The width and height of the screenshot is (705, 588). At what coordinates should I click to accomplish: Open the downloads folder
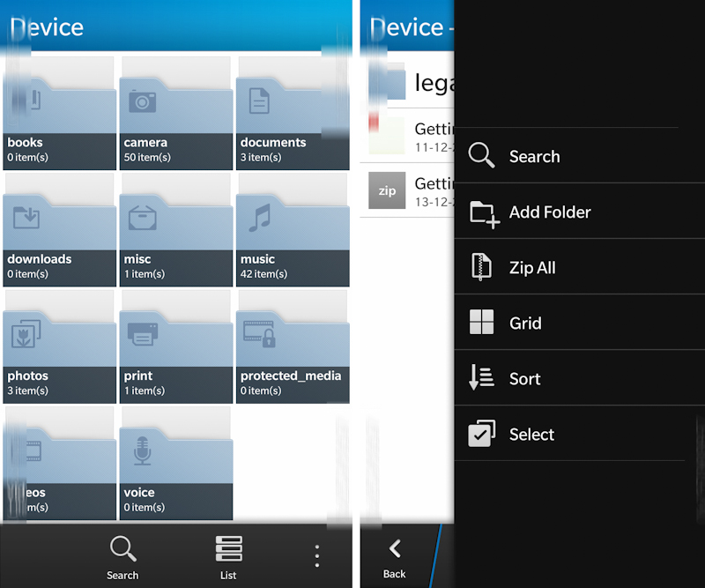pyautogui.click(x=60, y=230)
